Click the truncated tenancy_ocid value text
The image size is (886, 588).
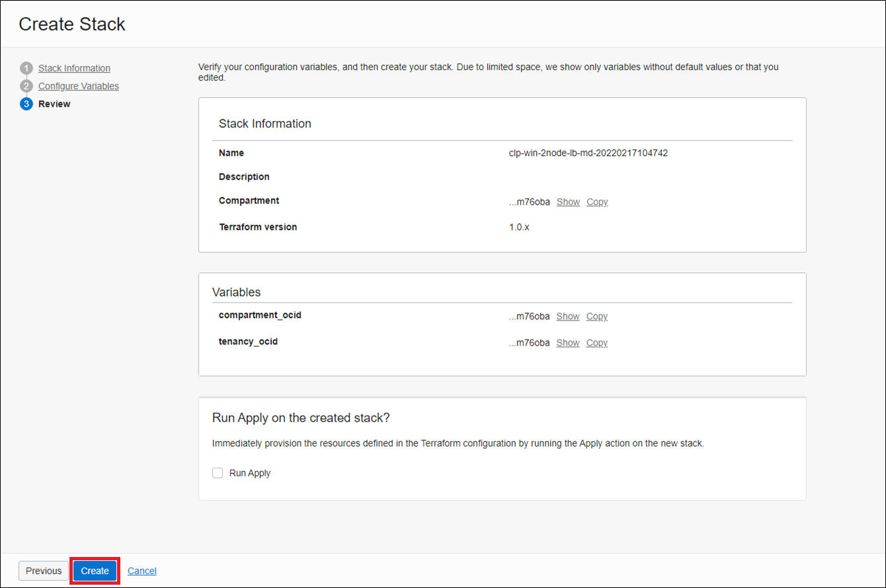coord(530,343)
